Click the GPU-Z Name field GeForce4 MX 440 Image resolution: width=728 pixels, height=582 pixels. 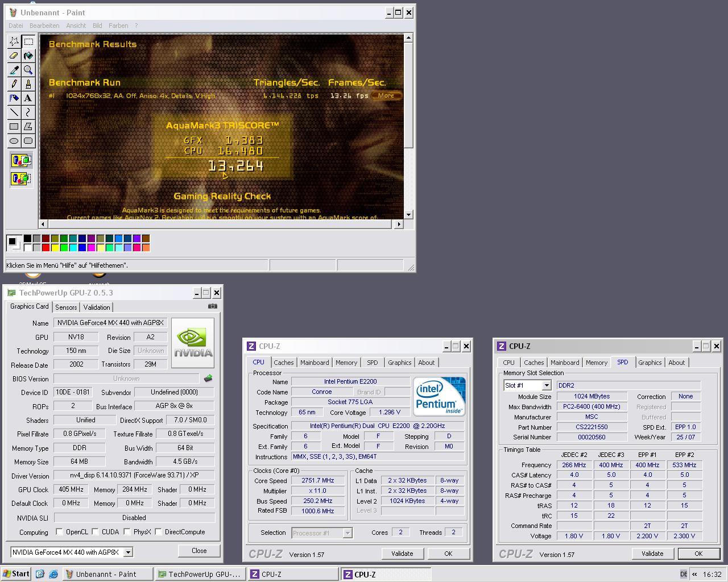[x=110, y=323]
